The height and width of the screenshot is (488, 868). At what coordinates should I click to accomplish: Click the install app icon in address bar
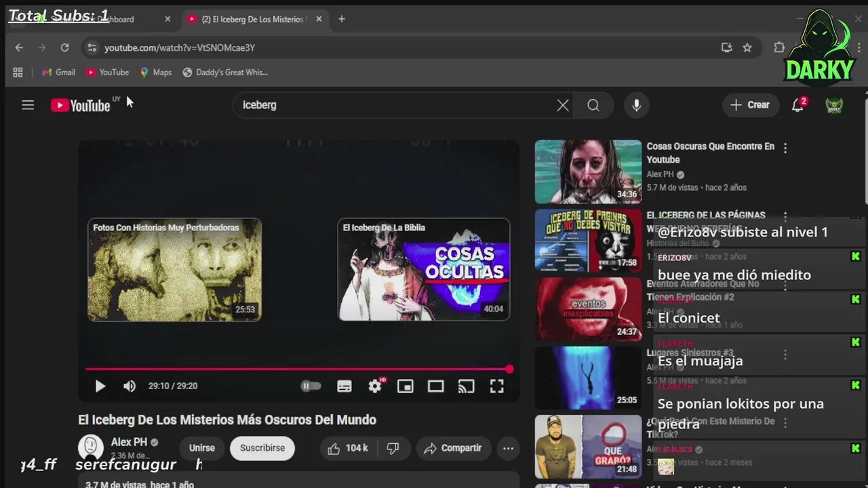tap(726, 47)
